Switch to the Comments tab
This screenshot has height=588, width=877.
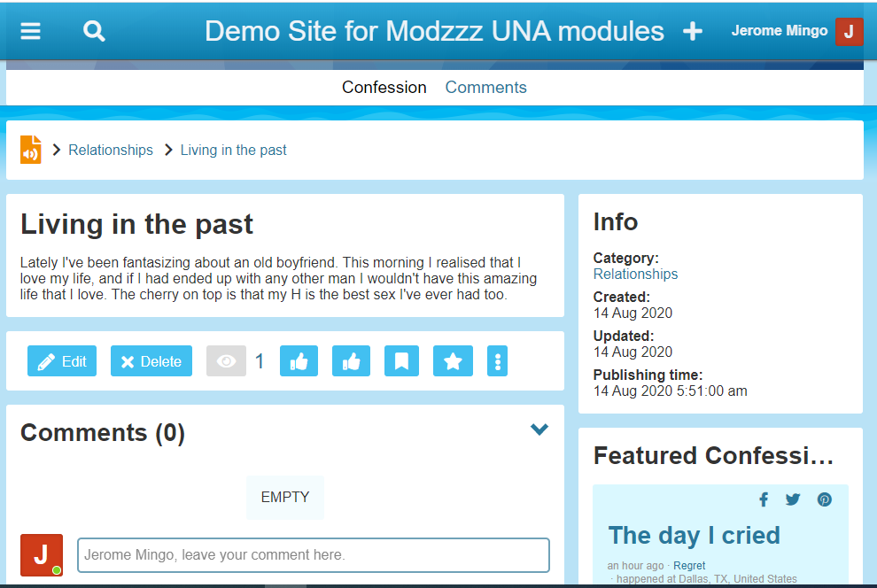point(485,87)
